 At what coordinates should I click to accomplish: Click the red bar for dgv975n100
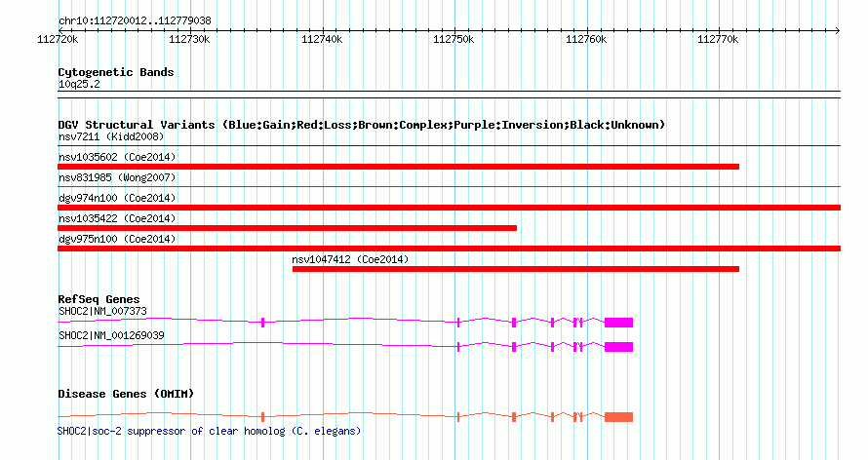point(449,249)
